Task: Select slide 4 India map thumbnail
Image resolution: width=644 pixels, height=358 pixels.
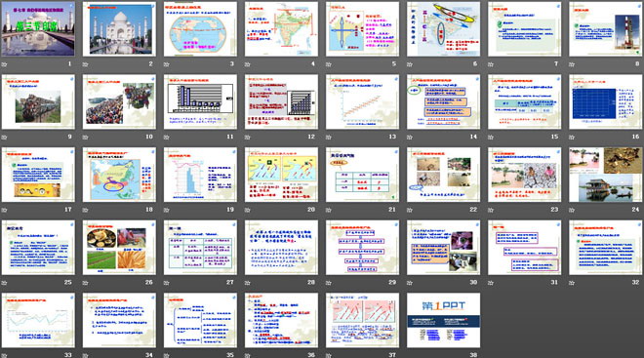Action: click(281, 28)
